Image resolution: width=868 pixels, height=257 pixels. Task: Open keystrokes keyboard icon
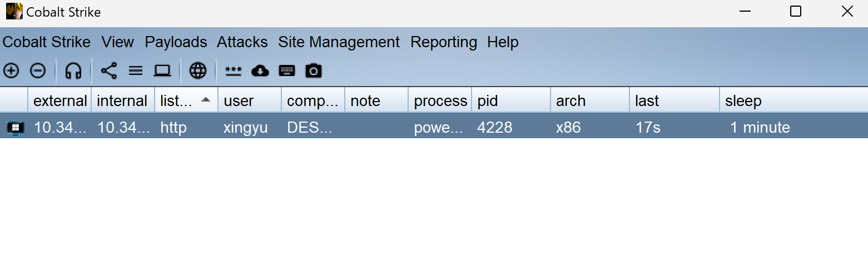(287, 70)
